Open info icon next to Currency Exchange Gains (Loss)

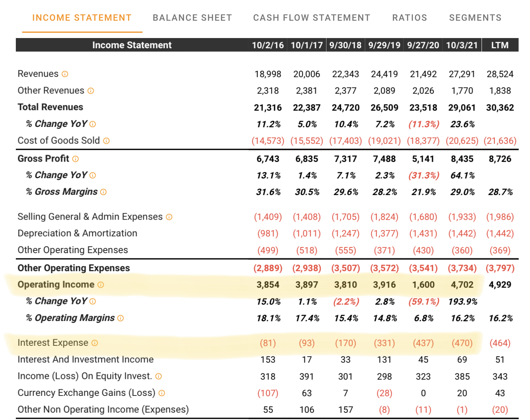162,393
